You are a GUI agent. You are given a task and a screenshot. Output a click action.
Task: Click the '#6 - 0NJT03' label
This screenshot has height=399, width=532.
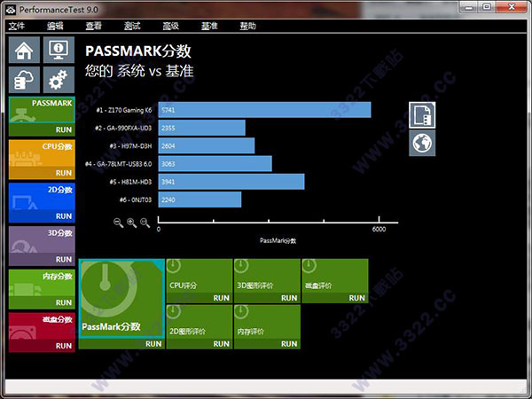136,199
